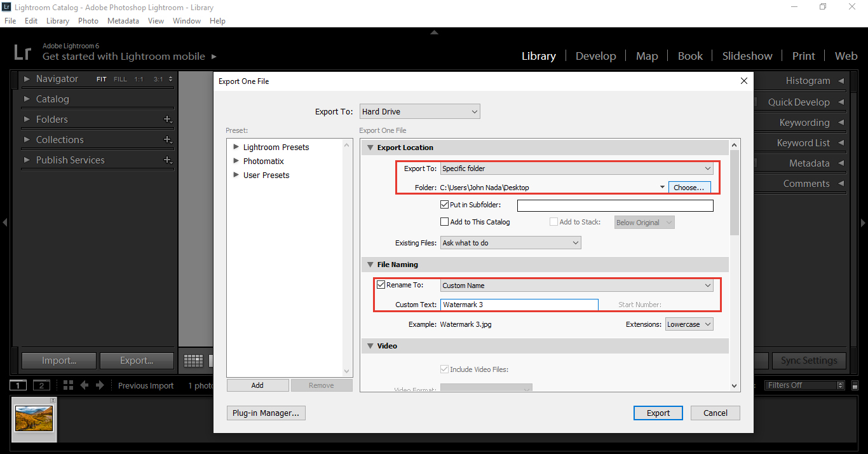Go forward with filmstrip right arrow
Viewport: 868px width, 454px height.
(100, 385)
